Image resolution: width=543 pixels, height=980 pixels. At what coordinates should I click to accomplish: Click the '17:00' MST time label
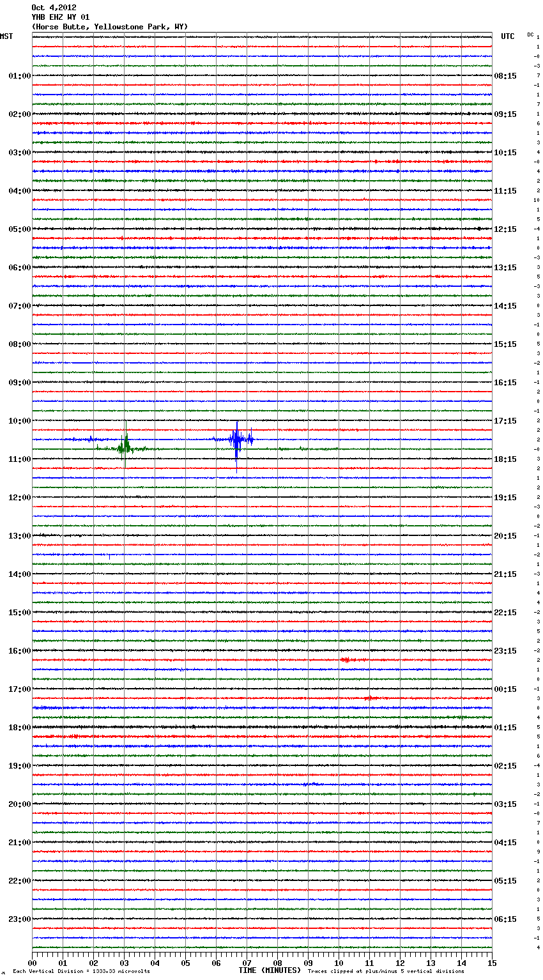coord(20,689)
